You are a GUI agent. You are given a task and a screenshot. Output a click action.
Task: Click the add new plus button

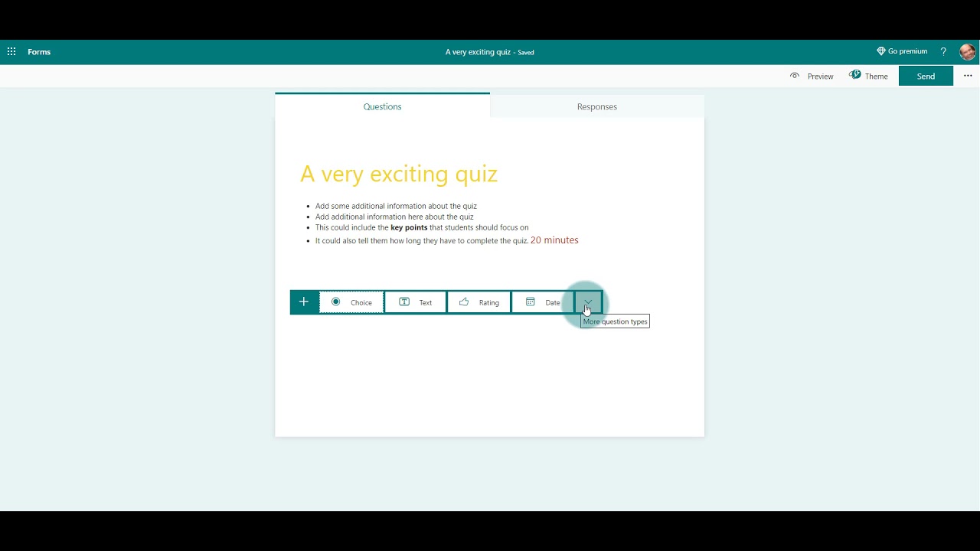tap(304, 302)
